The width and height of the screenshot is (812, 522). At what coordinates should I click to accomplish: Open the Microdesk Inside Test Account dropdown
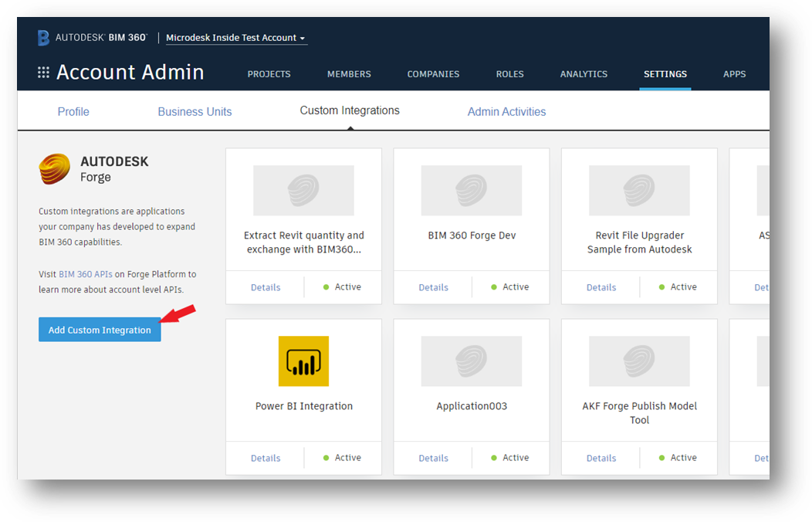[236, 38]
